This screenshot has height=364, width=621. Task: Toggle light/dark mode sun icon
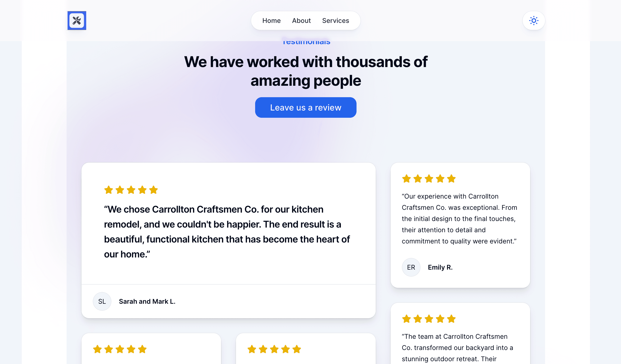[533, 20]
